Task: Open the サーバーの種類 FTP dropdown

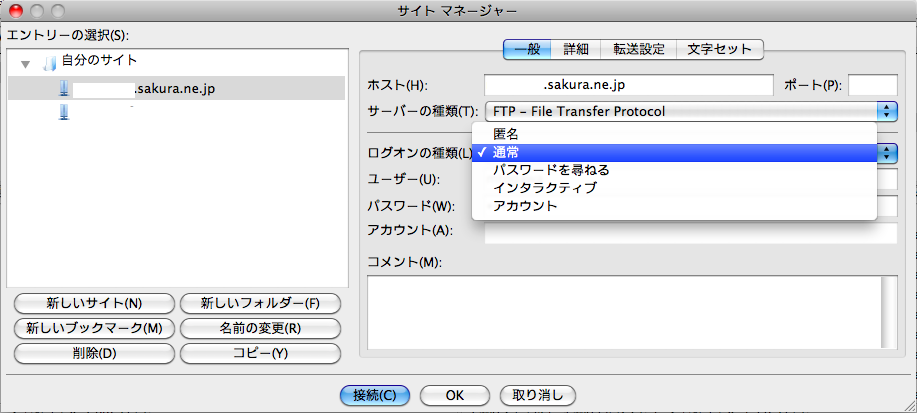Action: pos(690,111)
